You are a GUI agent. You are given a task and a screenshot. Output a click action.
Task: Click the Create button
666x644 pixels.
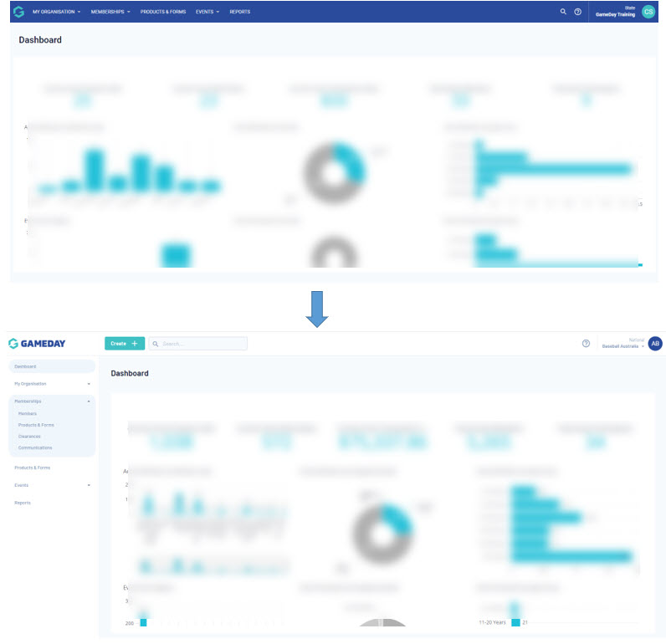pos(125,344)
